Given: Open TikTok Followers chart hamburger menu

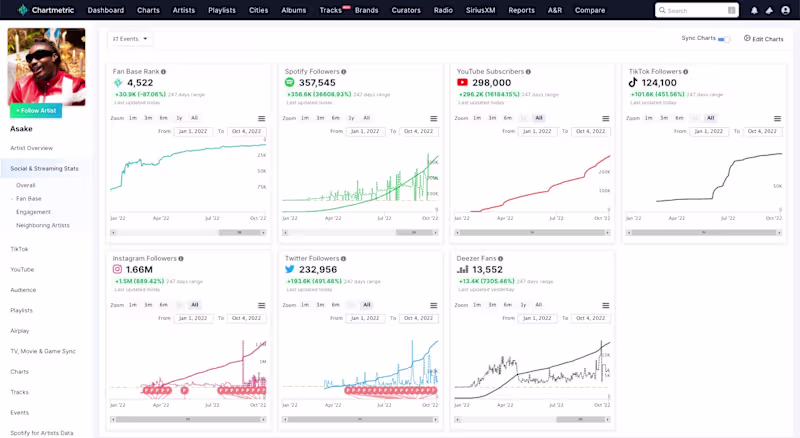Looking at the screenshot, I should (x=777, y=118).
